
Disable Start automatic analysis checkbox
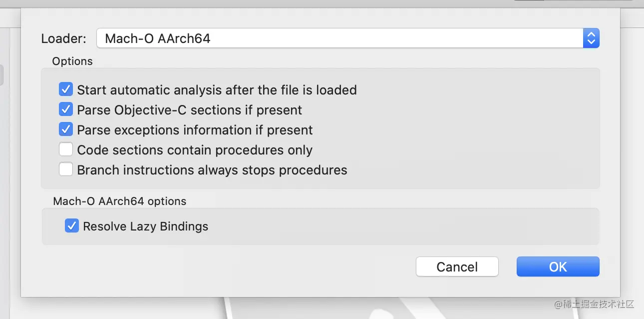[x=66, y=90]
